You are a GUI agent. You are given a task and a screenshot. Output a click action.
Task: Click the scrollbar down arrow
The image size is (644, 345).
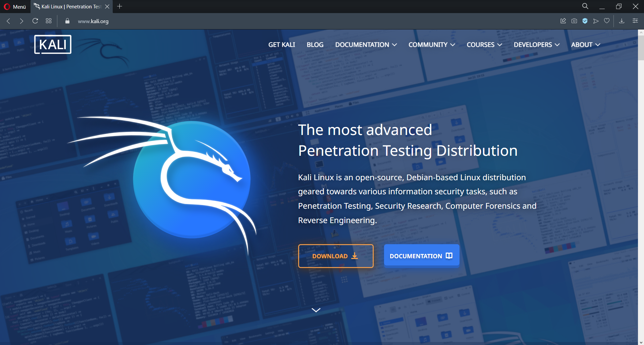click(x=641, y=342)
